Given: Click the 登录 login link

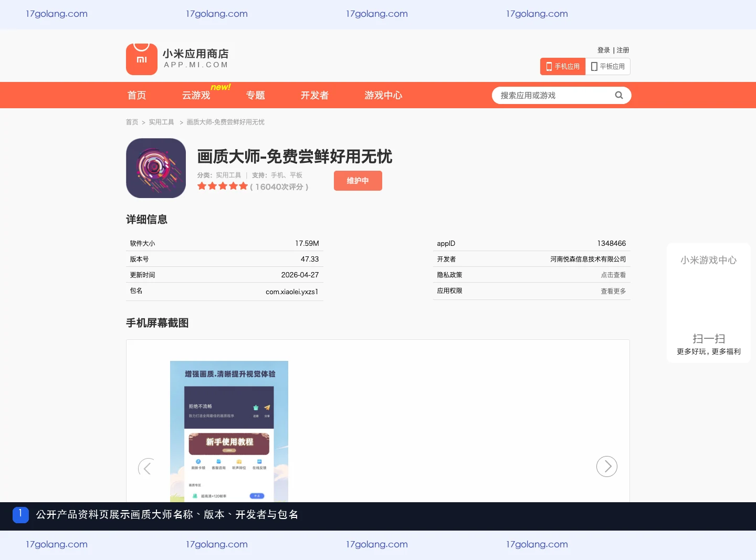Looking at the screenshot, I should pyautogui.click(x=604, y=50).
